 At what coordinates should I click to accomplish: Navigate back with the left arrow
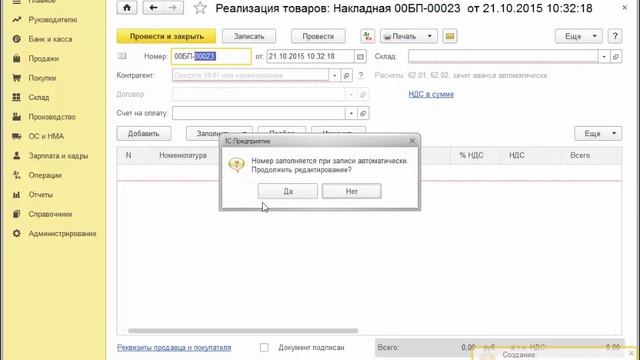point(153,8)
